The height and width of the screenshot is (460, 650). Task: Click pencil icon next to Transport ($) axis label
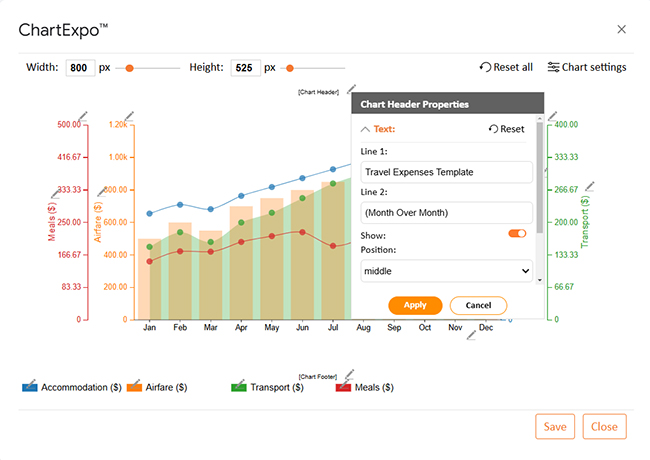pyautogui.click(x=589, y=186)
